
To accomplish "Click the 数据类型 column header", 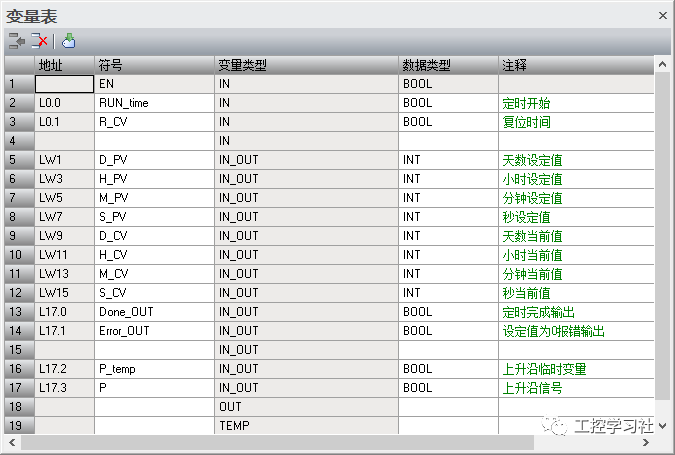I will [449, 65].
